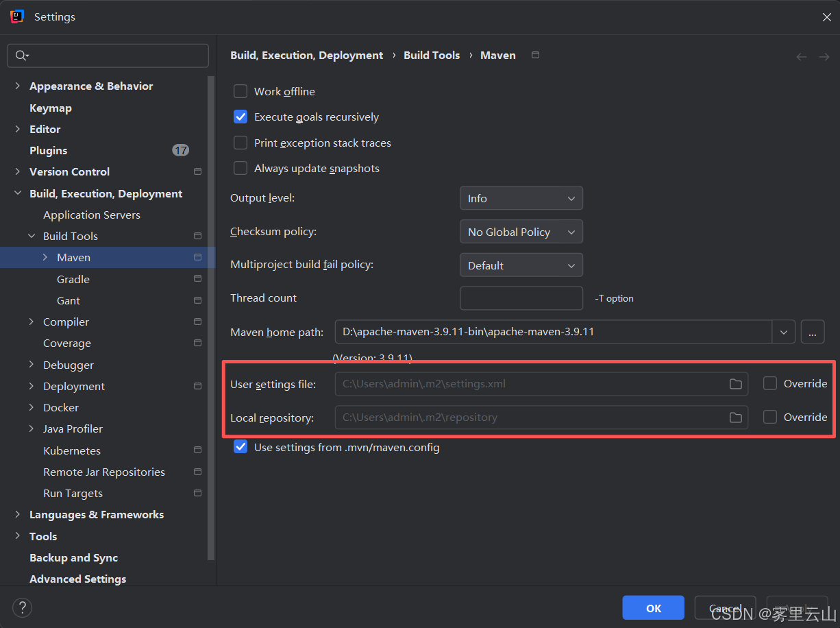Viewport: 840px width, 628px height.
Task: Click the OK button
Action: pyautogui.click(x=654, y=608)
